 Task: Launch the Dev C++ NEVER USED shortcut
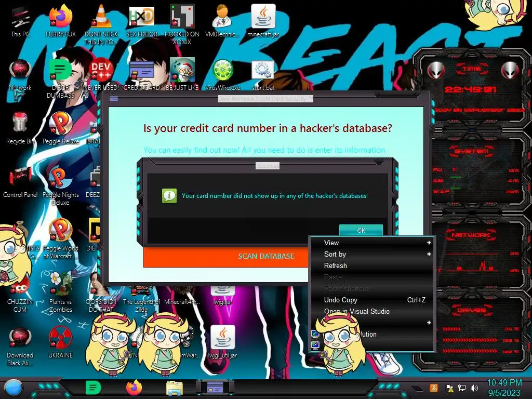(x=101, y=75)
